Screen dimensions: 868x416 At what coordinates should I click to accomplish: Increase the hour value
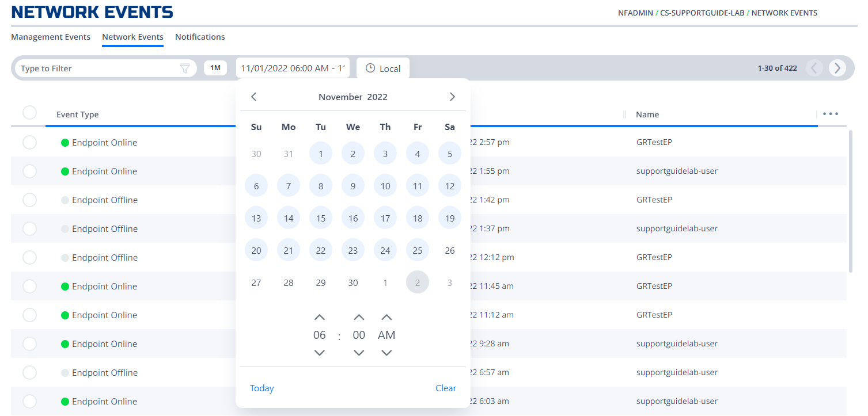(320, 317)
